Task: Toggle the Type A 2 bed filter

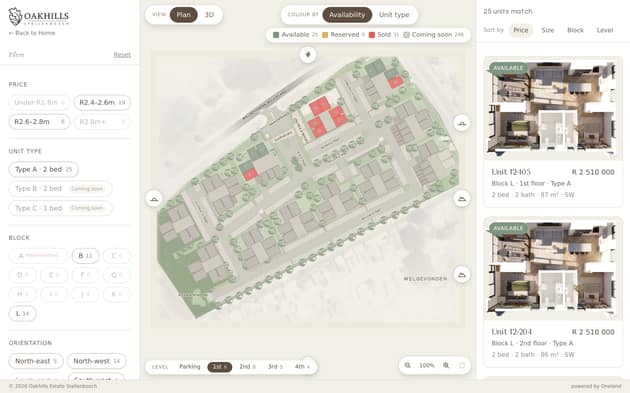Action: tap(43, 169)
